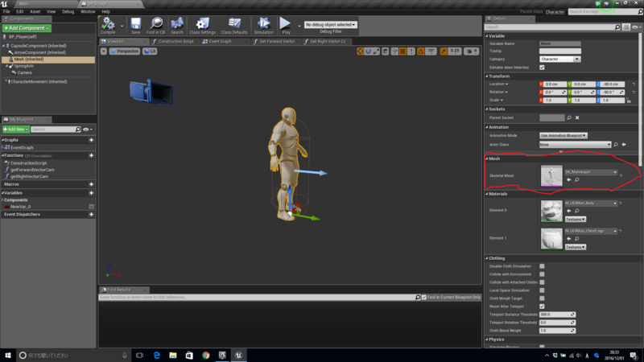The image size is (644, 362).
Task: Open the M_UE4Man_Body material dropdown
Action: (x=591, y=204)
